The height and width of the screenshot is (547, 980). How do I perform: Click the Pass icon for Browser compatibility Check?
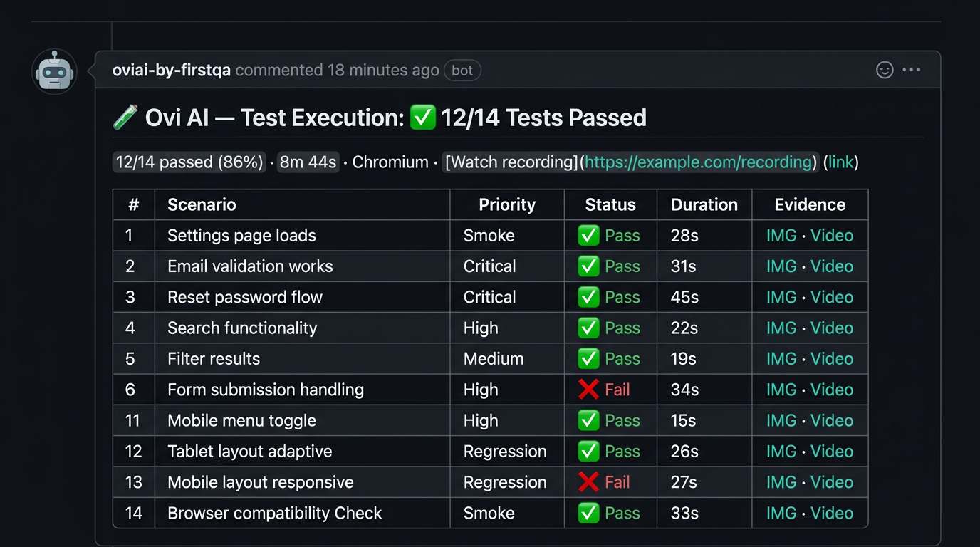(x=590, y=513)
